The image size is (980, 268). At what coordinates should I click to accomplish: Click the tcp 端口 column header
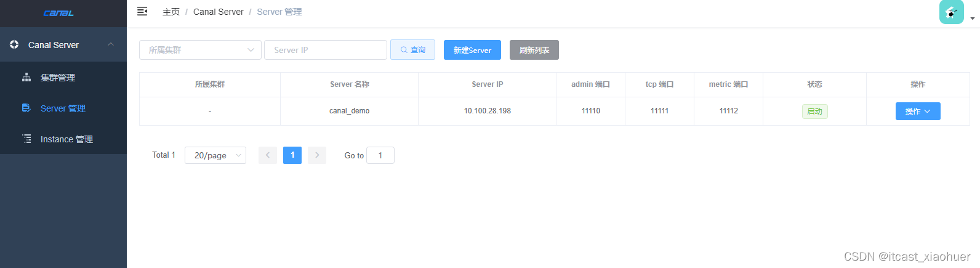[x=660, y=84]
